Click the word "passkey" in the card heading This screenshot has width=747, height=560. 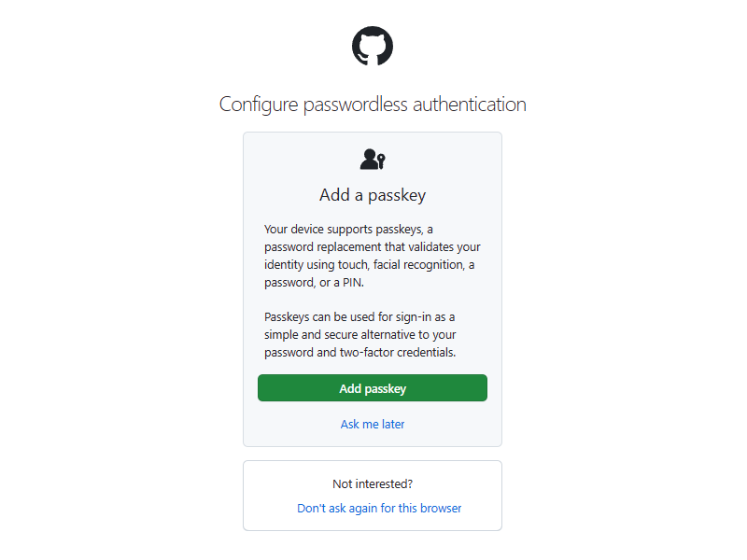click(x=399, y=195)
